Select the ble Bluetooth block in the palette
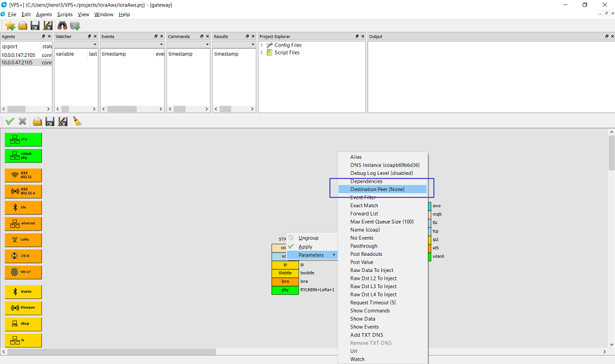Image resolution: width=615 pixels, height=364 pixels. pos(23,207)
